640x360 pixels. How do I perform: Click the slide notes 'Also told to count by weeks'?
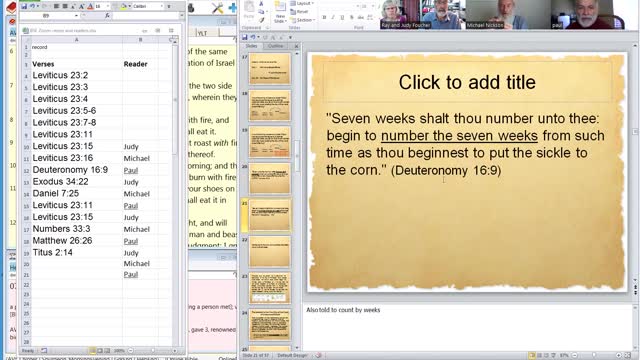pos(343,310)
